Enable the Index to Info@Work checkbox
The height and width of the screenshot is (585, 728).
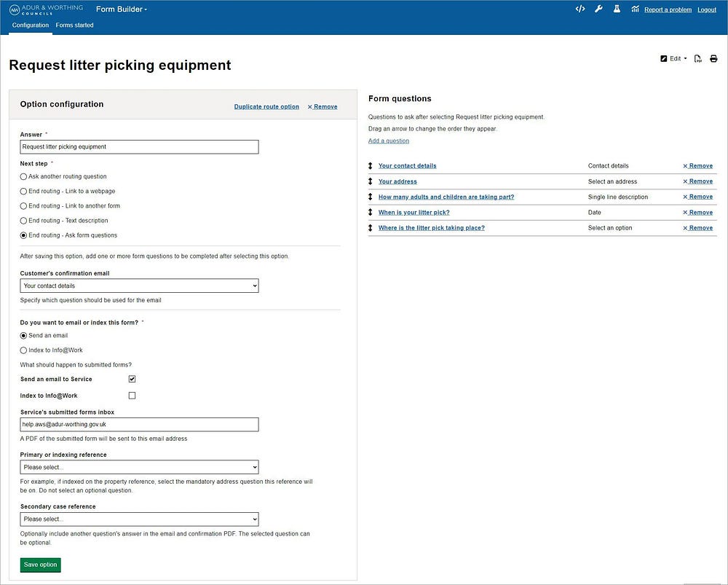(132, 395)
